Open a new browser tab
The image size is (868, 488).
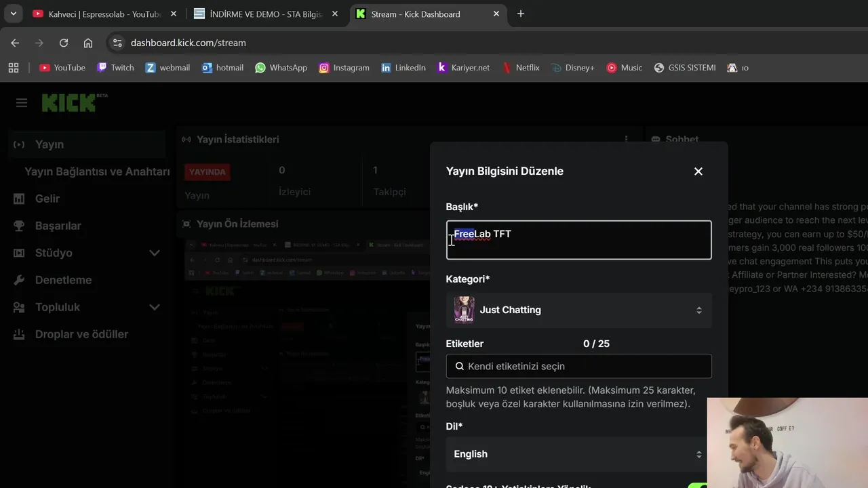tap(521, 14)
